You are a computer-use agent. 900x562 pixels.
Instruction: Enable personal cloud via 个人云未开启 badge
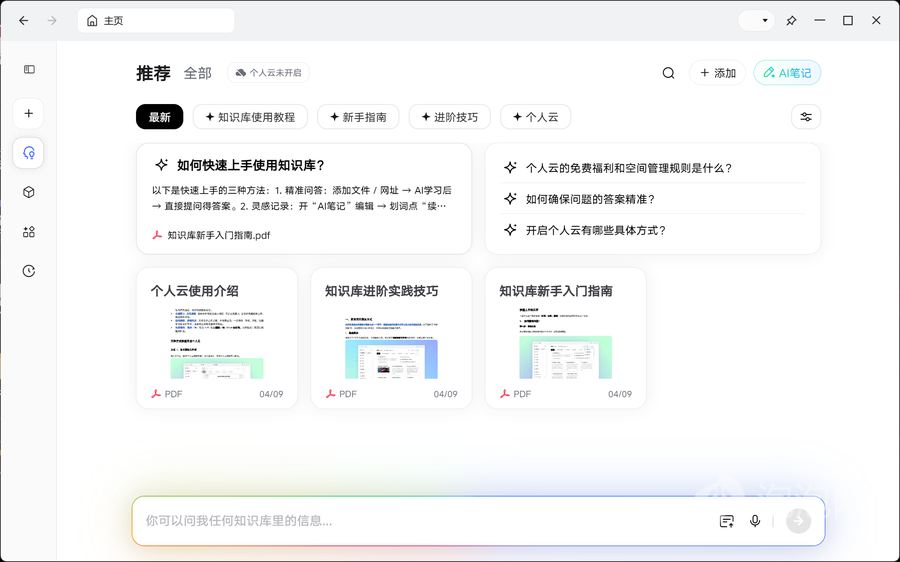pos(268,73)
